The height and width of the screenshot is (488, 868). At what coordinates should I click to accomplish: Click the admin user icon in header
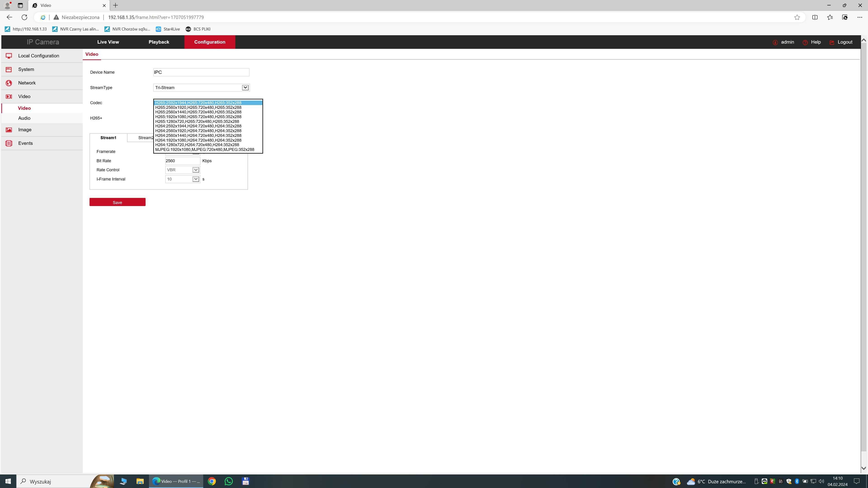pyautogui.click(x=775, y=42)
